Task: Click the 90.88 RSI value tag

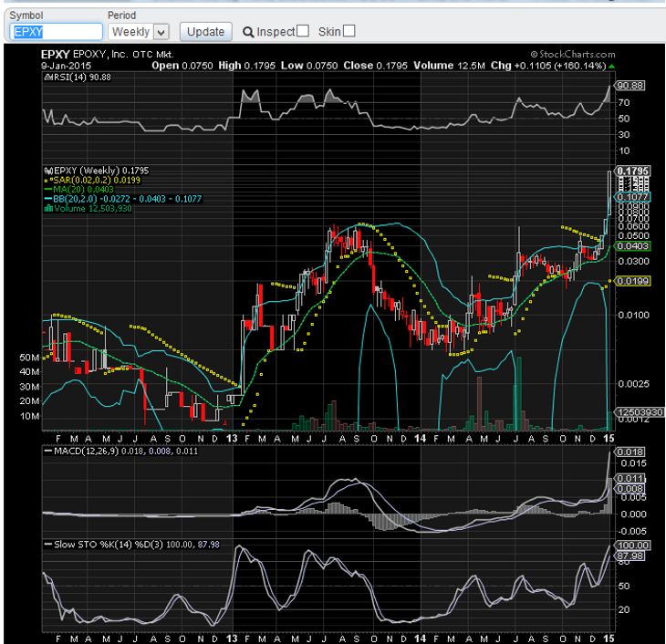Action: (x=630, y=86)
